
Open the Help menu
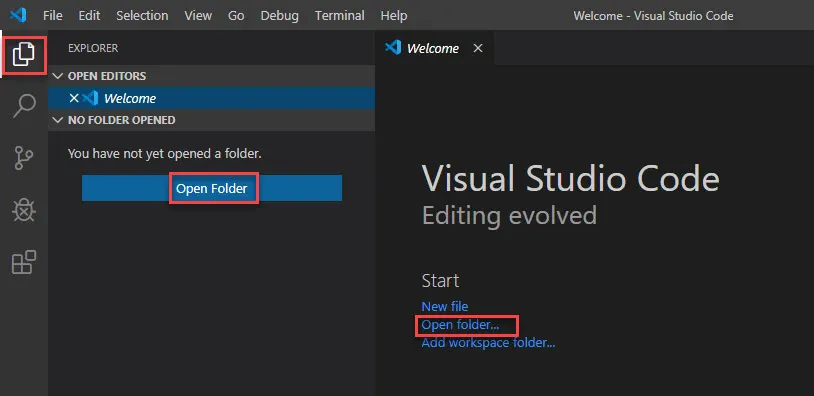point(394,16)
